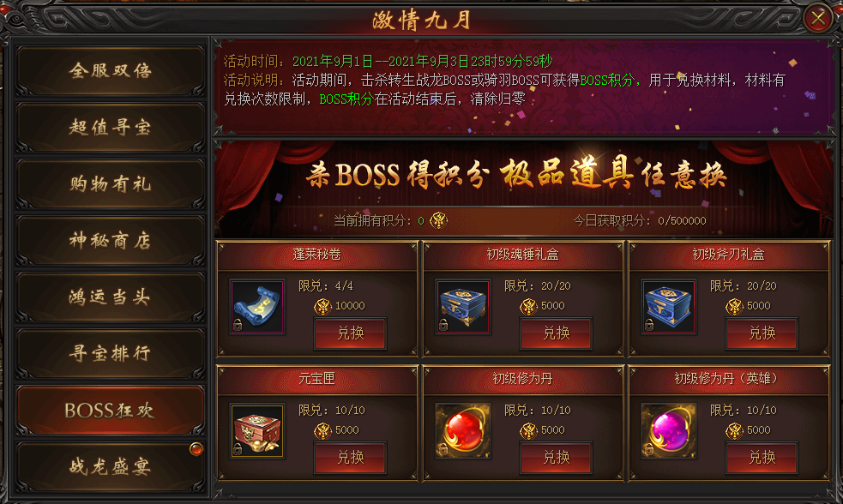The height and width of the screenshot is (504, 843).
Task: Click the 蓬莱秘卷 blue scroll item icon
Action: (257, 307)
